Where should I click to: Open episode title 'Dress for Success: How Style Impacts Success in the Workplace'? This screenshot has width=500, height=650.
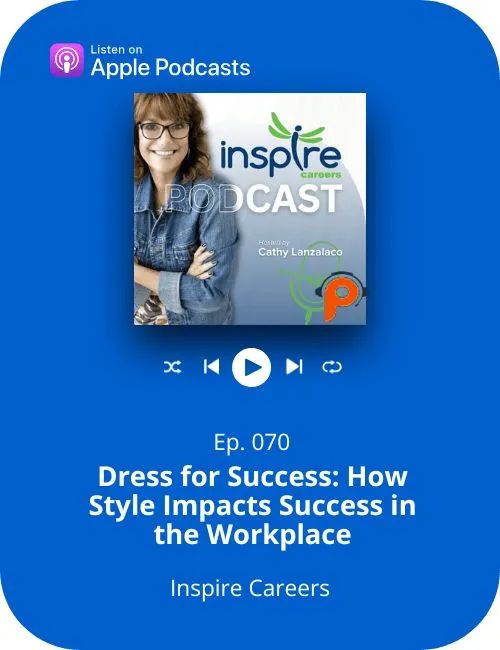point(252,505)
